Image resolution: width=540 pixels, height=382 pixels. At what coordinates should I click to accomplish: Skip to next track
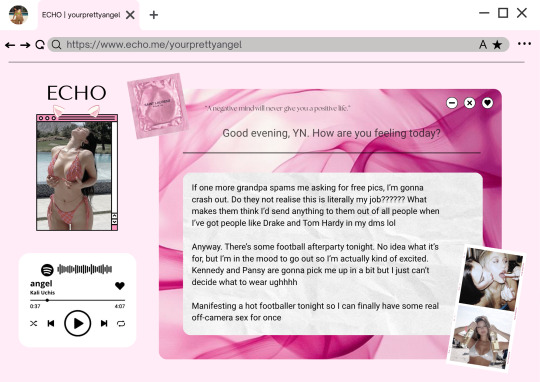[104, 323]
